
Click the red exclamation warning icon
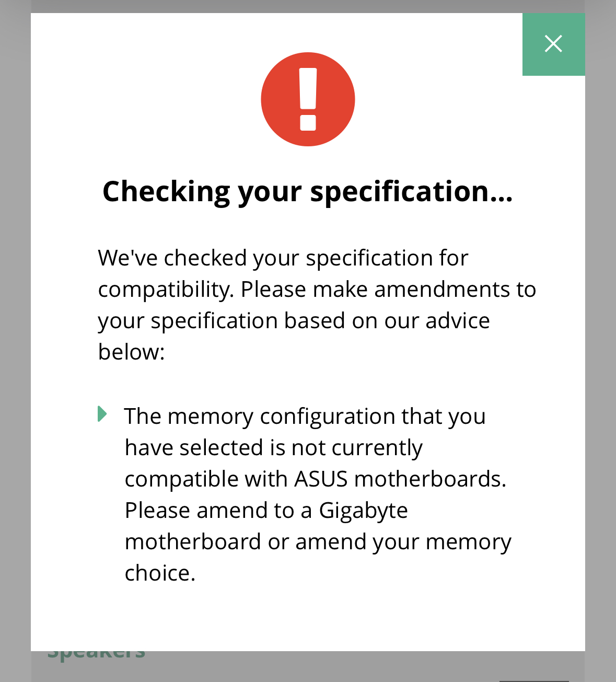point(308,99)
